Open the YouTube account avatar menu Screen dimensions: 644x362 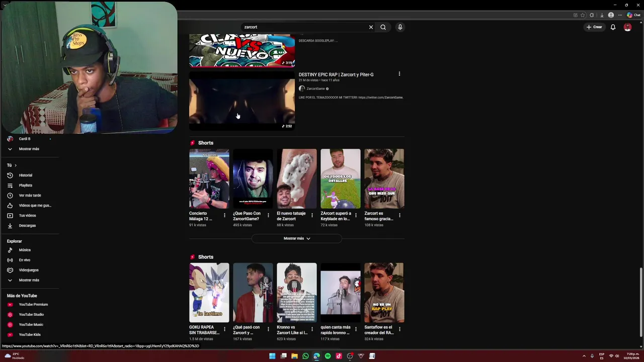click(x=627, y=27)
